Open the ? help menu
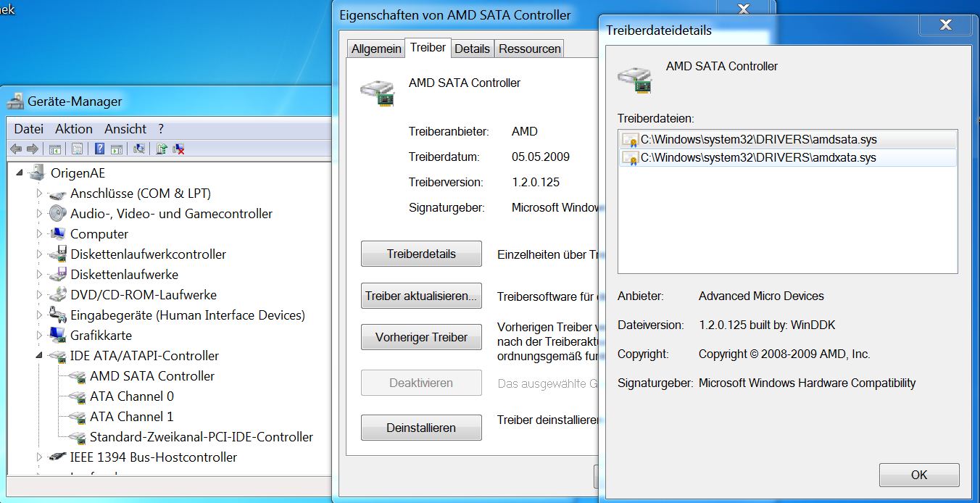Image resolution: width=980 pixels, height=503 pixels. (x=161, y=129)
